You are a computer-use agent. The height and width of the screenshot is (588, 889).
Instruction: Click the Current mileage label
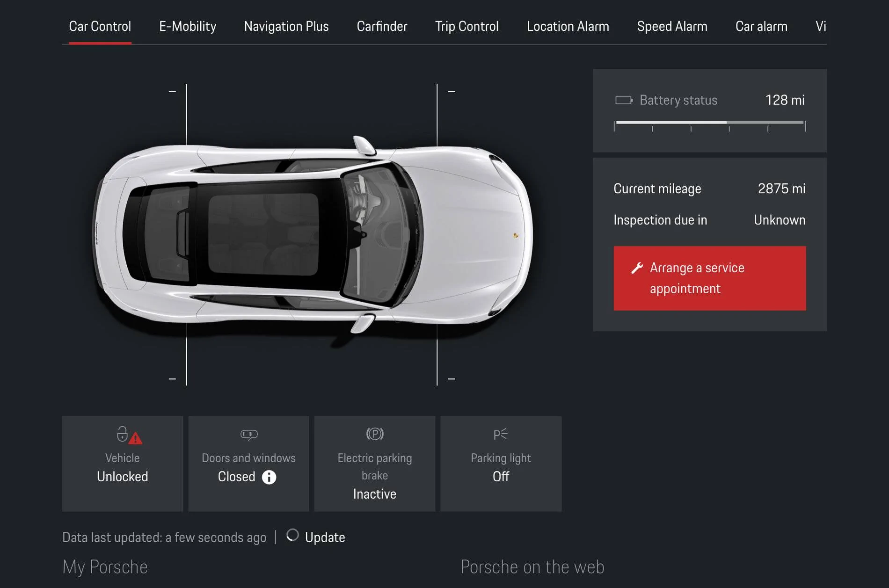657,189
